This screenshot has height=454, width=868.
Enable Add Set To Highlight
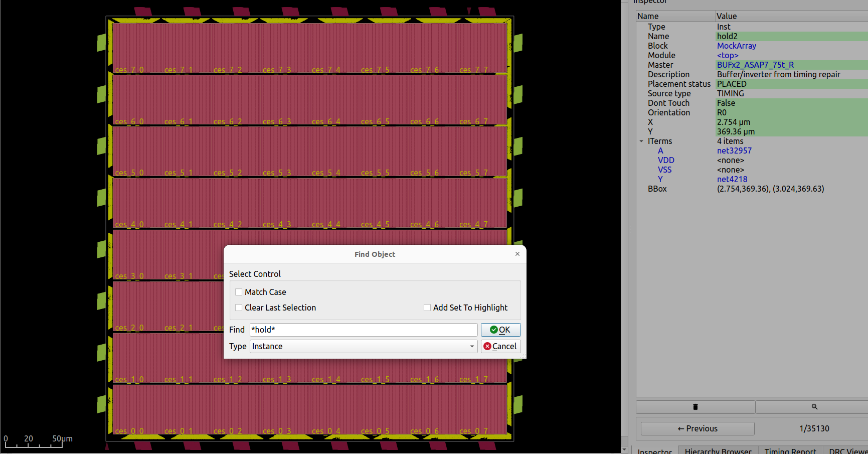(x=427, y=308)
